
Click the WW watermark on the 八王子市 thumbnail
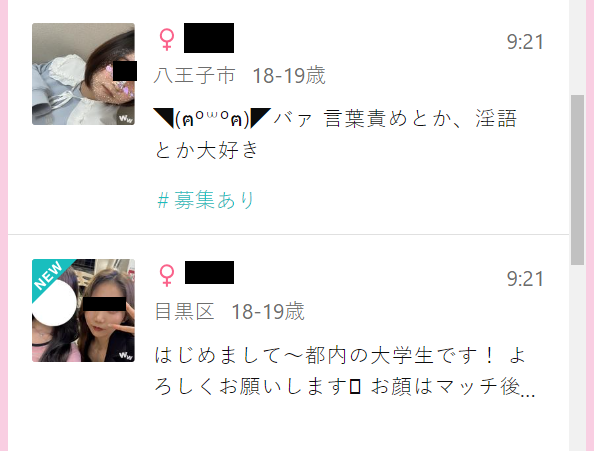point(126,119)
